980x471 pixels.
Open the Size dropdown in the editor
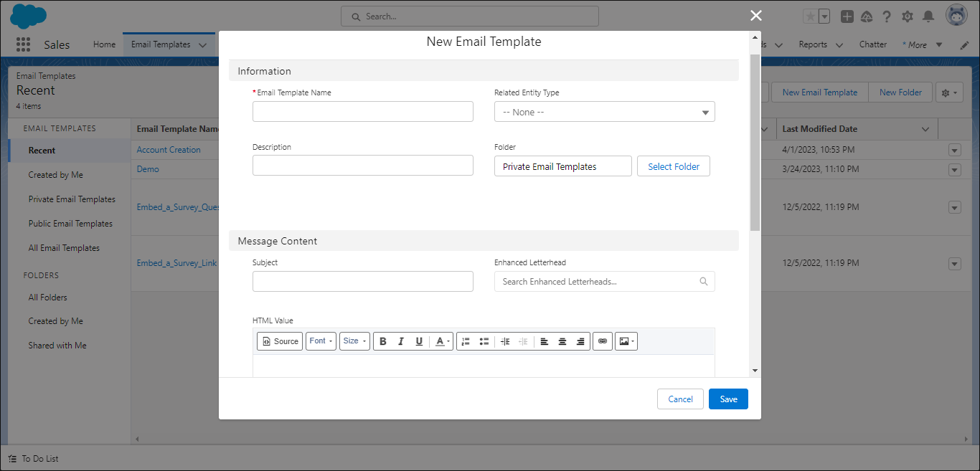click(x=354, y=341)
